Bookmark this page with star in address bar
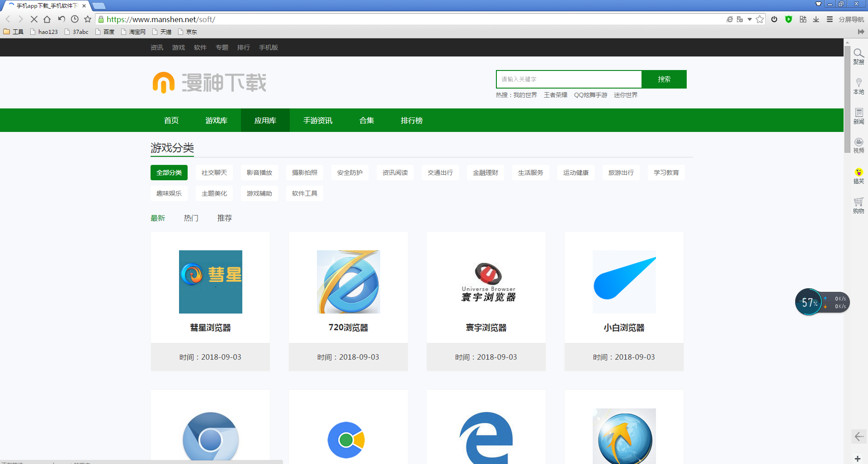Image resolution: width=868 pixels, height=464 pixels. coord(760,19)
